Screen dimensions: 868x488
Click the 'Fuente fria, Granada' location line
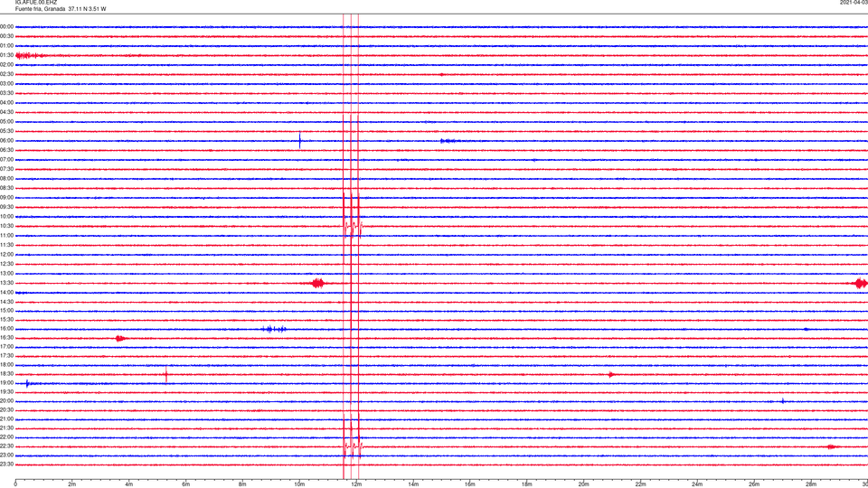(x=61, y=9)
